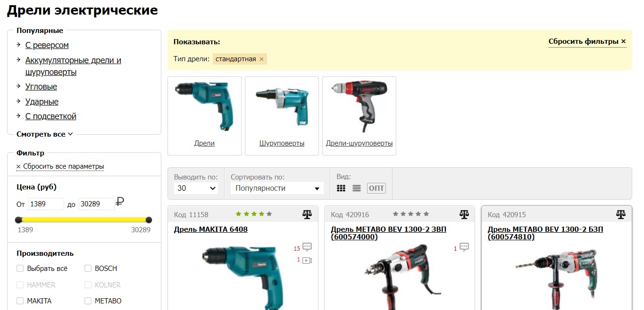Expand Смотреть все popular categories

(x=45, y=134)
